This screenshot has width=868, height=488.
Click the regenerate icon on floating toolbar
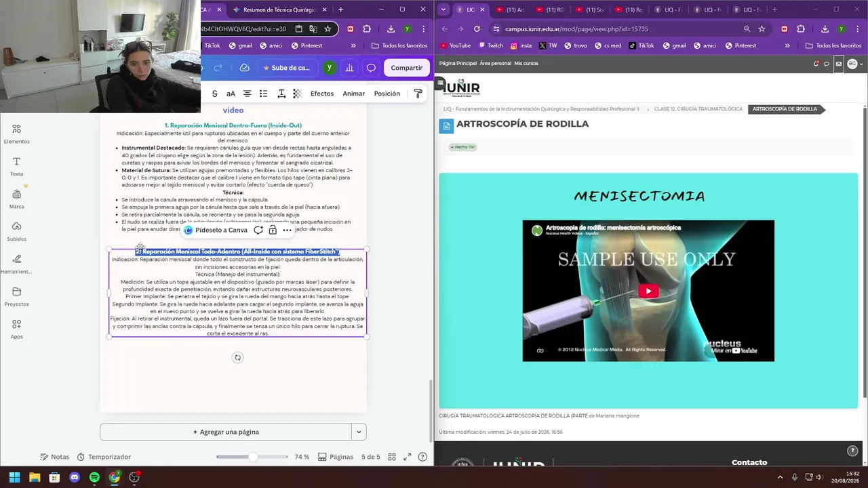tap(258, 230)
